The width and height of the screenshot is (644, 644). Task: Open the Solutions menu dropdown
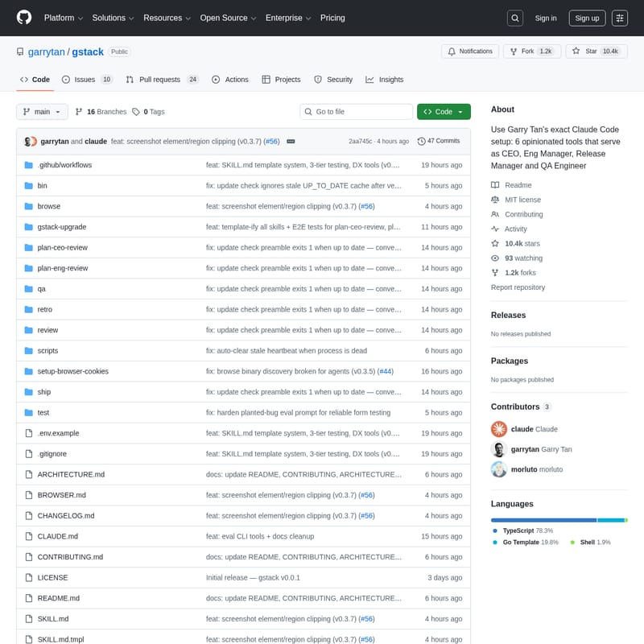112,18
